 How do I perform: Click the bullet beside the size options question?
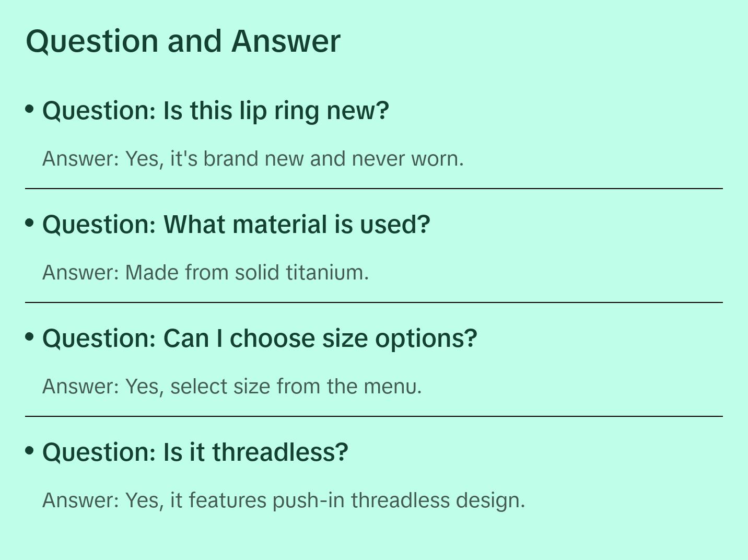pyautogui.click(x=30, y=337)
